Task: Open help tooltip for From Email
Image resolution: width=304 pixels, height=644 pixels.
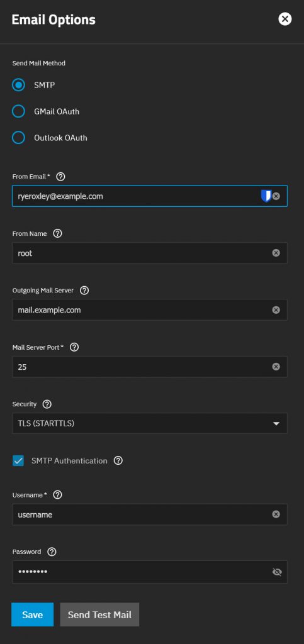Action: point(60,177)
